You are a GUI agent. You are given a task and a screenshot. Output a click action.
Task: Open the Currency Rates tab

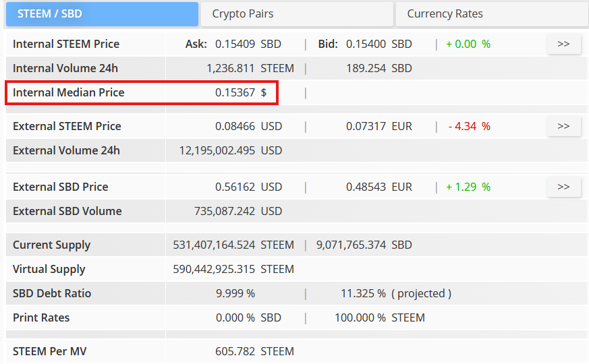[490, 14]
